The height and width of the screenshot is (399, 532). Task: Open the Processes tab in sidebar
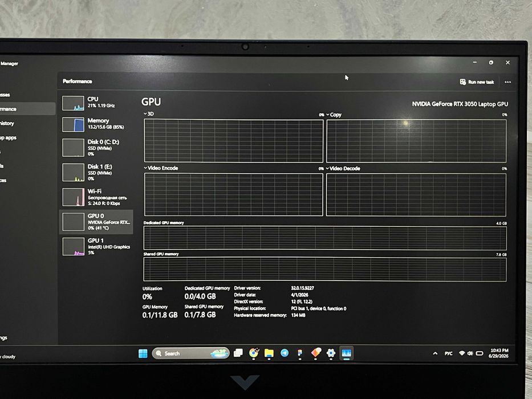5,95
